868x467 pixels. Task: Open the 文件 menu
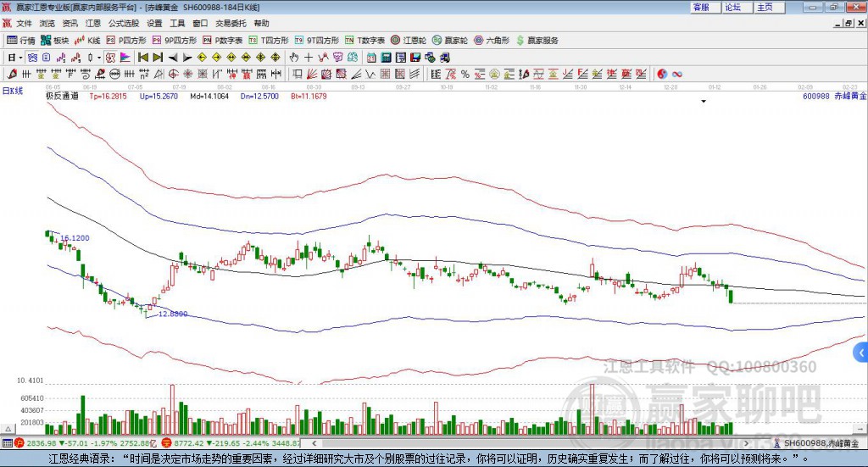click(24, 23)
